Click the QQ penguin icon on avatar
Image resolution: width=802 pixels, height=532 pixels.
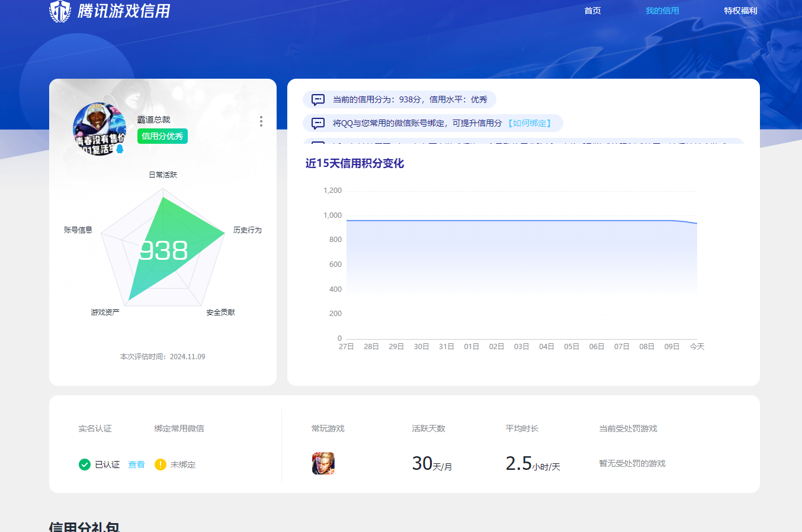pos(120,149)
